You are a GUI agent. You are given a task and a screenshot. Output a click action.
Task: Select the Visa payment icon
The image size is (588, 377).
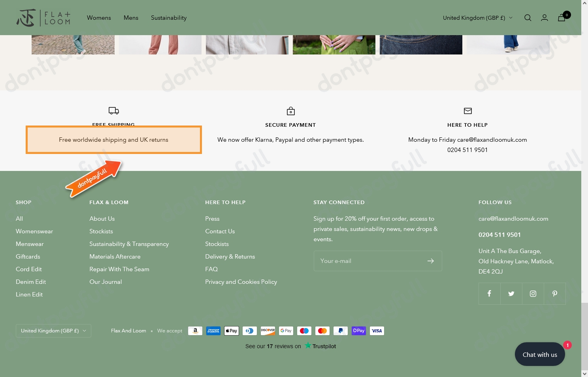pyautogui.click(x=377, y=331)
